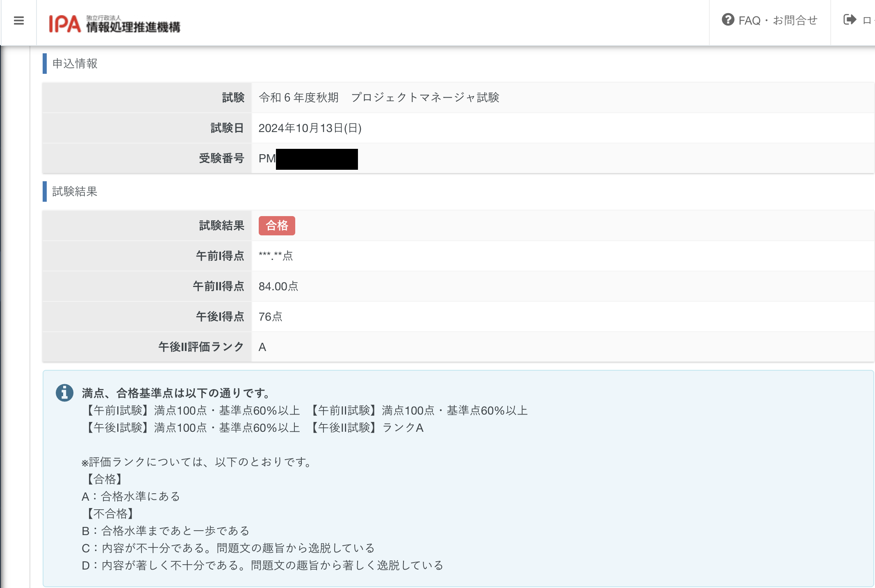
Task: Open the FAQ・お問合せ link
Action: [778, 20]
